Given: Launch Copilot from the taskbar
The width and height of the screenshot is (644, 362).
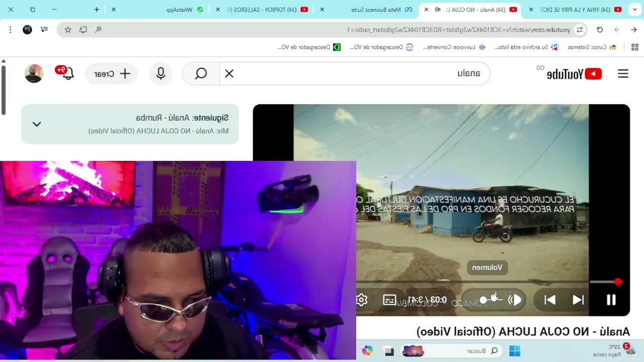Looking at the screenshot, I should coord(367,350).
